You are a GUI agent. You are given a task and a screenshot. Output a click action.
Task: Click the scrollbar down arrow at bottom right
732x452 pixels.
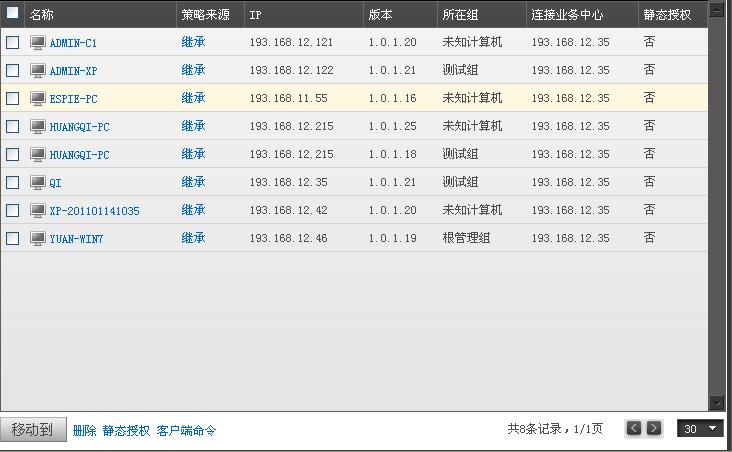click(717, 402)
